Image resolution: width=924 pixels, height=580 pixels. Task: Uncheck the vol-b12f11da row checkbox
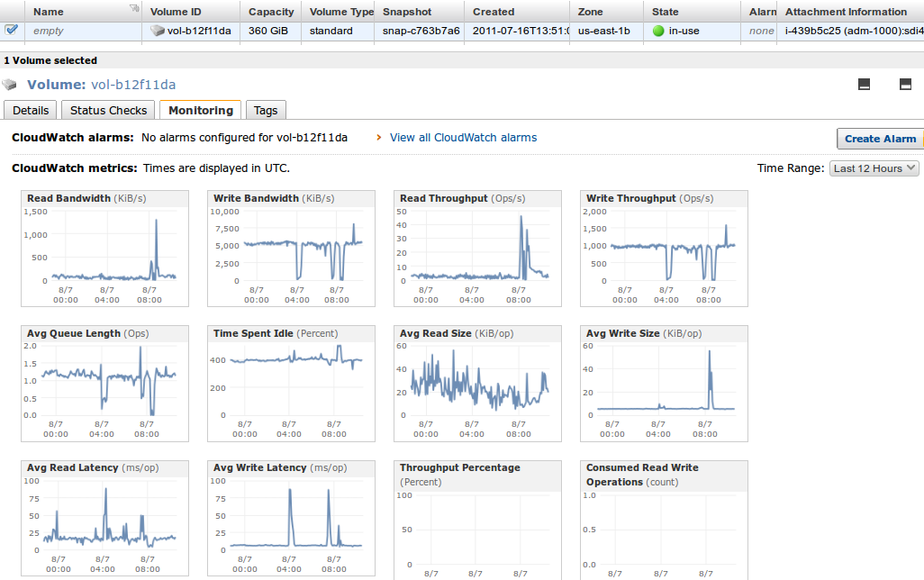11,30
